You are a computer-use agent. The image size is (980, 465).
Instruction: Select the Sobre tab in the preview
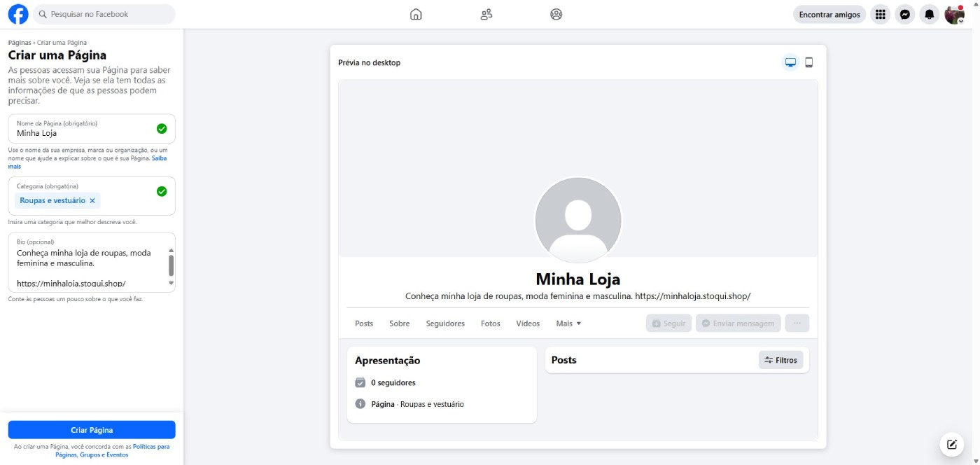(399, 323)
